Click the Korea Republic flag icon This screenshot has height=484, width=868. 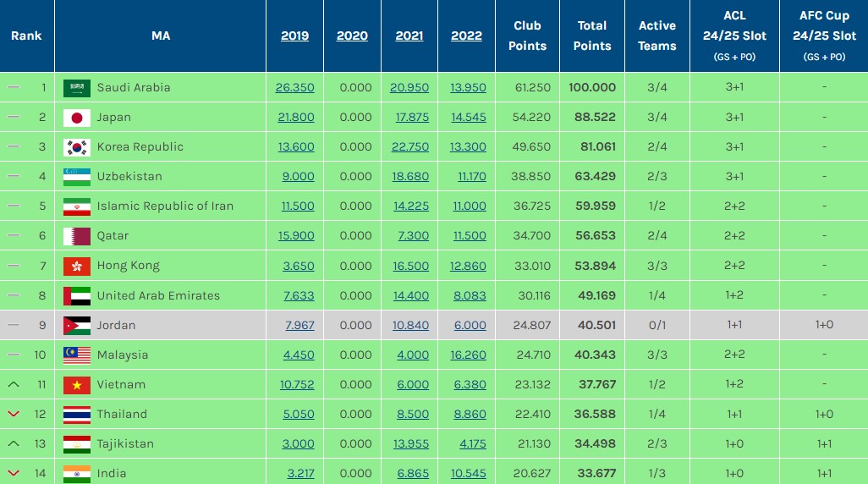[77, 147]
